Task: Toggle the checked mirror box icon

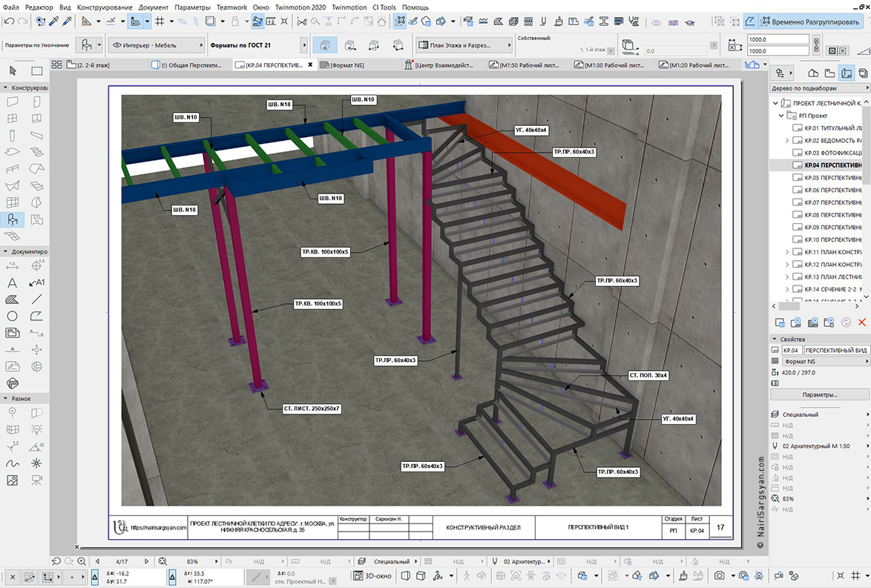Action: click(x=832, y=50)
